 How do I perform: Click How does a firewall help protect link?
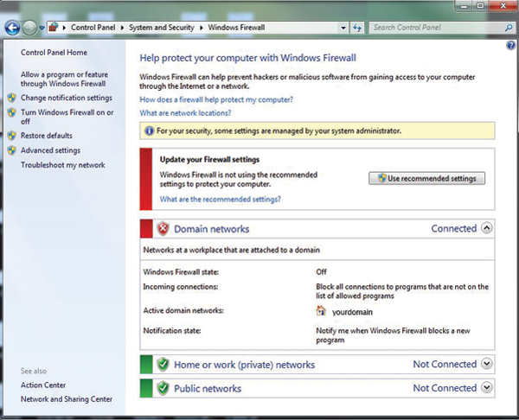(x=216, y=99)
